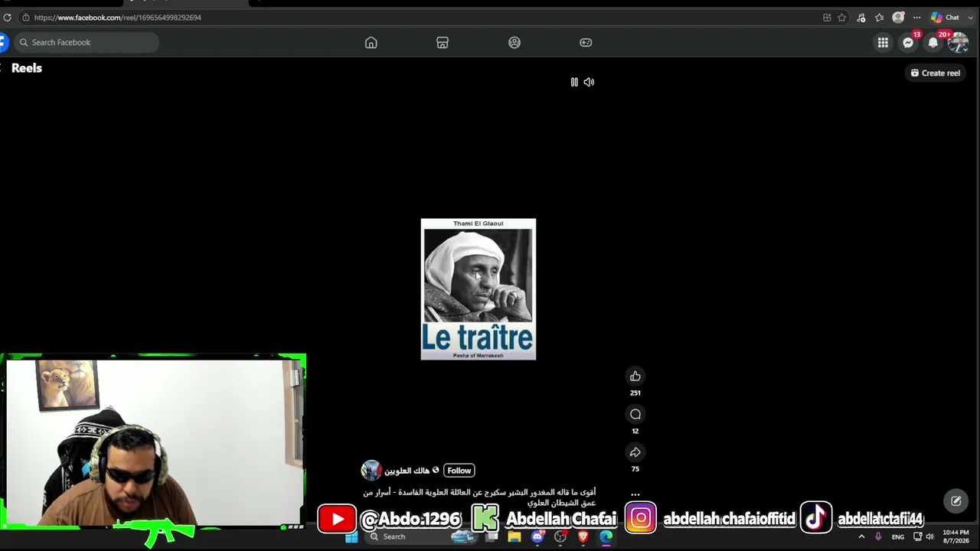980x551 pixels.
Task: Click the Create reel button
Action: tap(935, 73)
